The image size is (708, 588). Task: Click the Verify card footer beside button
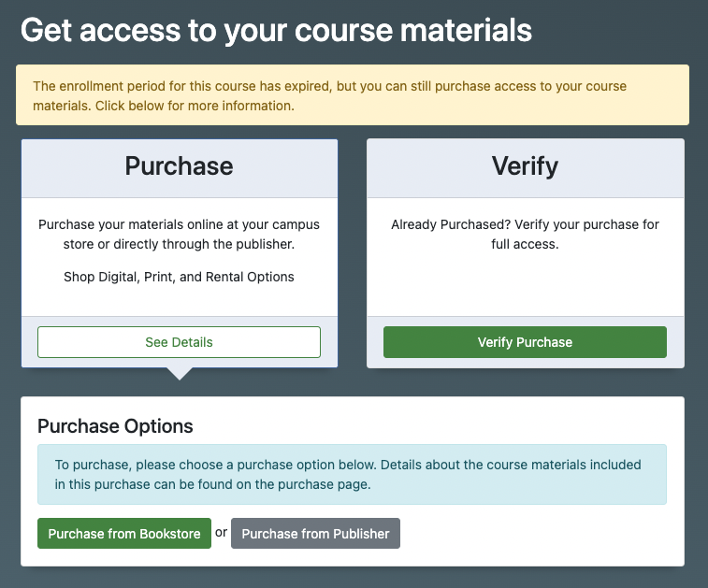pyautogui.click(x=675, y=342)
